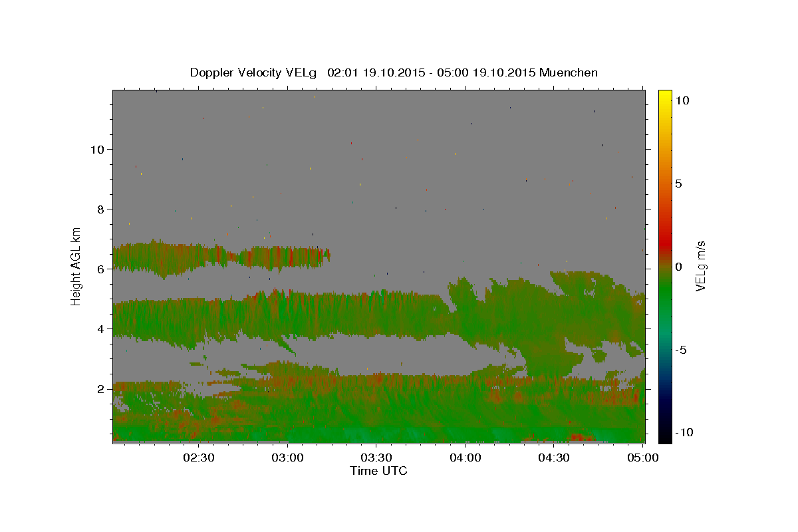Click the colorbar tick label -10
798x532 pixels.
pos(684,432)
